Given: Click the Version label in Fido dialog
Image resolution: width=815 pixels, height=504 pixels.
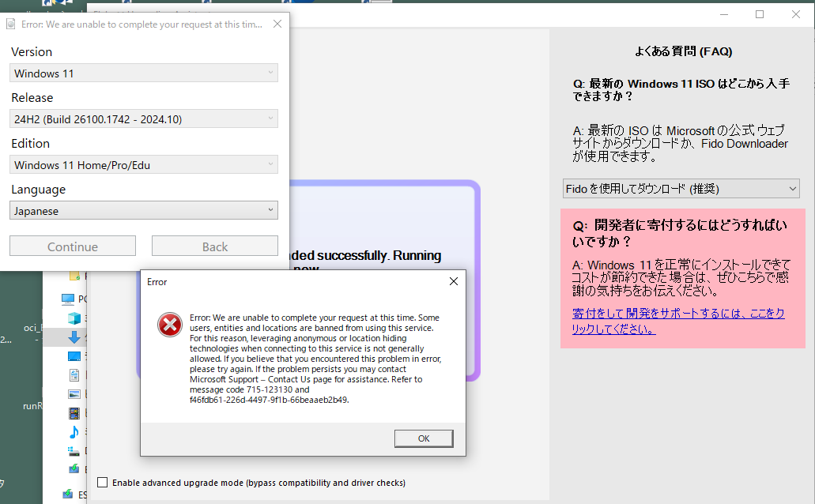Looking at the screenshot, I should tap(32, 52).
